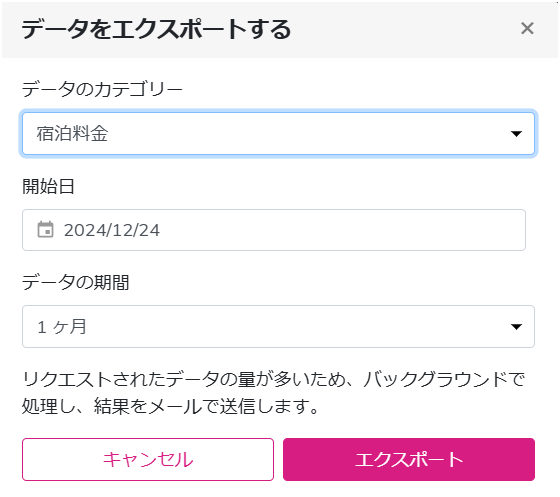The image size is (560, 497).
Task: Open the データのカテゴリー dropdown showing 宿泊料金
Action: (278, 134)
